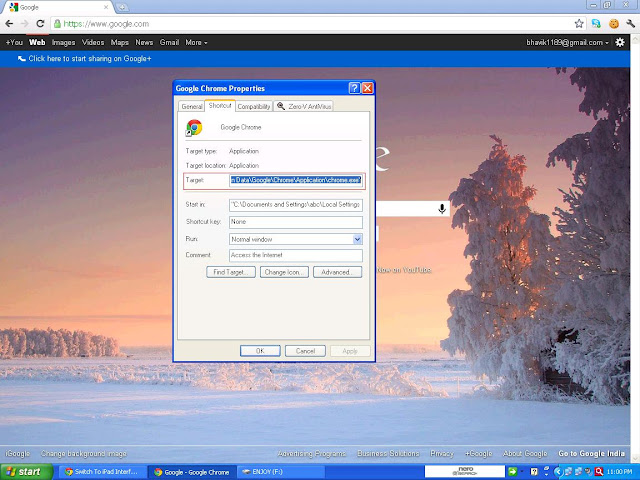Click the Nero search box in taskbar
The height and width of the screenshot is (480, 640).
464,471
